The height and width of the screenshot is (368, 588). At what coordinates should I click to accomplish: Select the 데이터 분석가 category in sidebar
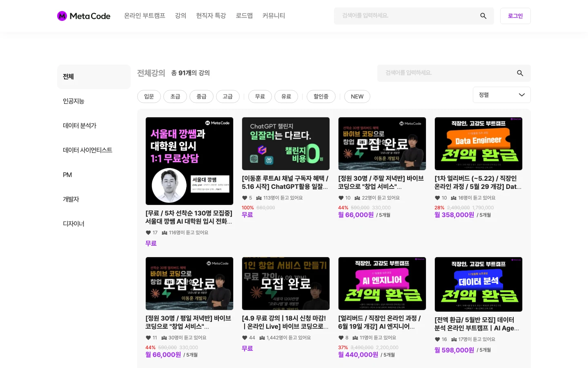(94, 126)
